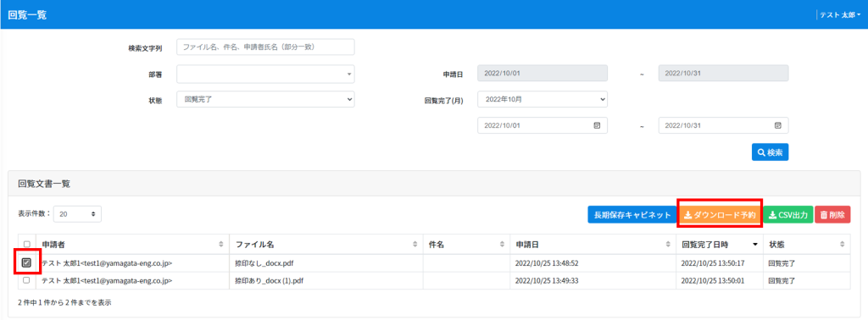Click the CSV出力 button
The width and height of the screenshot is (868, 320).
[788, 215]
